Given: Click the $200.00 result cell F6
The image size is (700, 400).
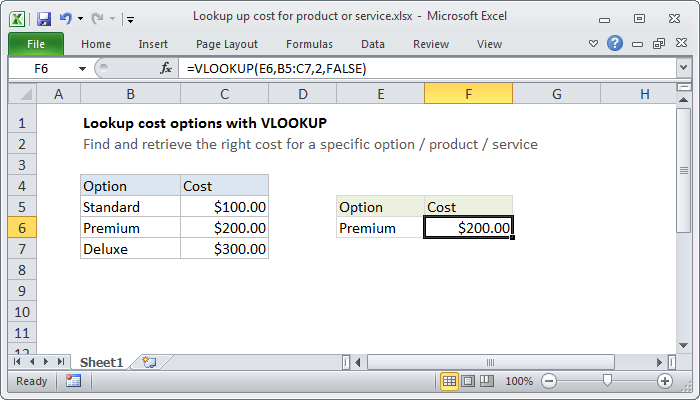Looking at the screenshot, I should point(468,228).
